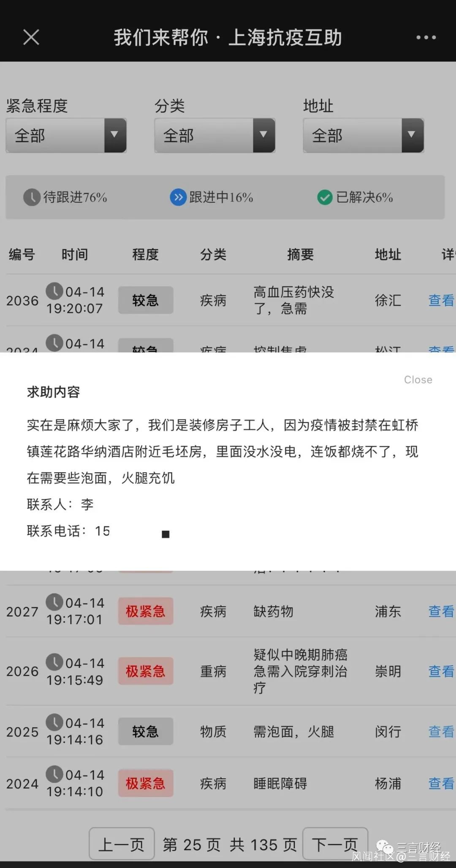Viewport: 456px width, 868px height.
Task: Tap the X icon to exit page
Action: point(31,37)
